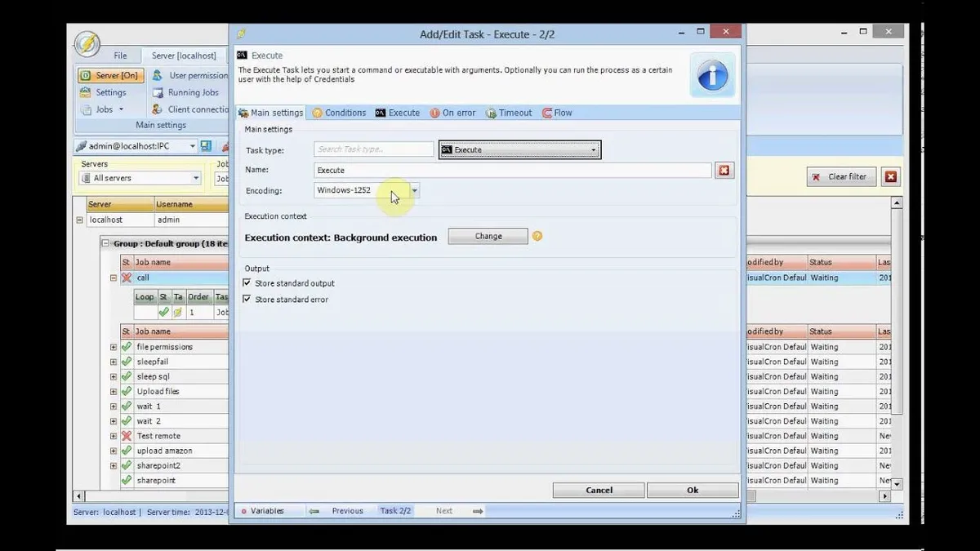980x551 pixels.
Task: Click the Status column header in main grid
Action: pyautogui.click(x=840, y=262)
